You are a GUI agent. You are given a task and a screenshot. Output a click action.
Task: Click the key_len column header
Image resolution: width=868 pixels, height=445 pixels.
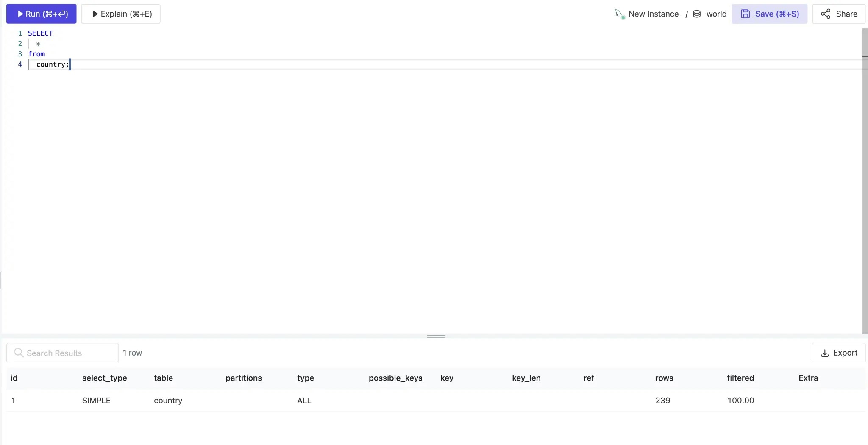[526, 378]
